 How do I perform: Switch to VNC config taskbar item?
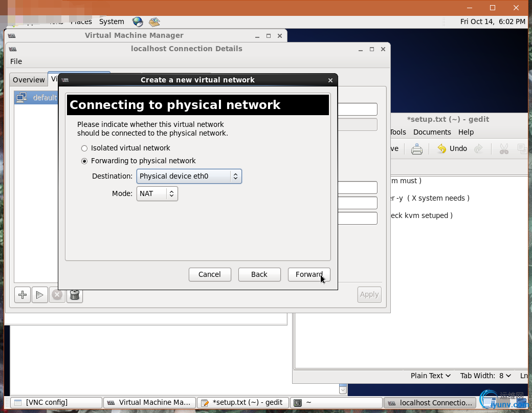coord(56,402)
